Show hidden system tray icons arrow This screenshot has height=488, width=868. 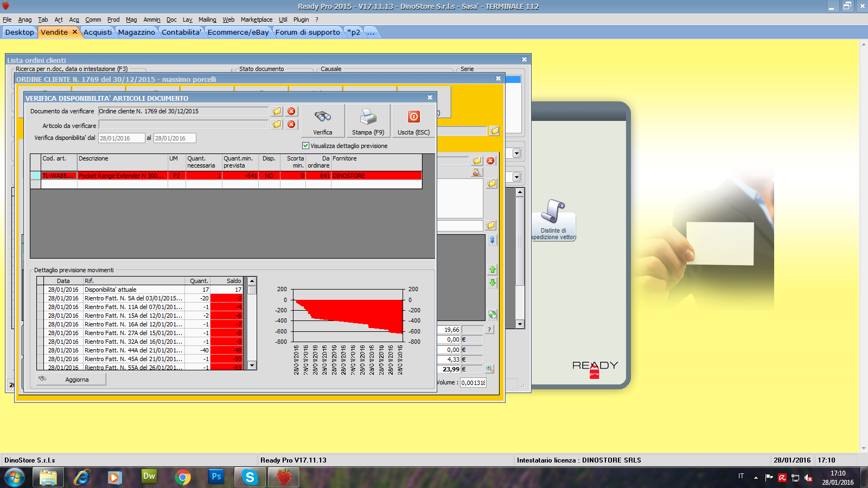click(x=756, y=478)
